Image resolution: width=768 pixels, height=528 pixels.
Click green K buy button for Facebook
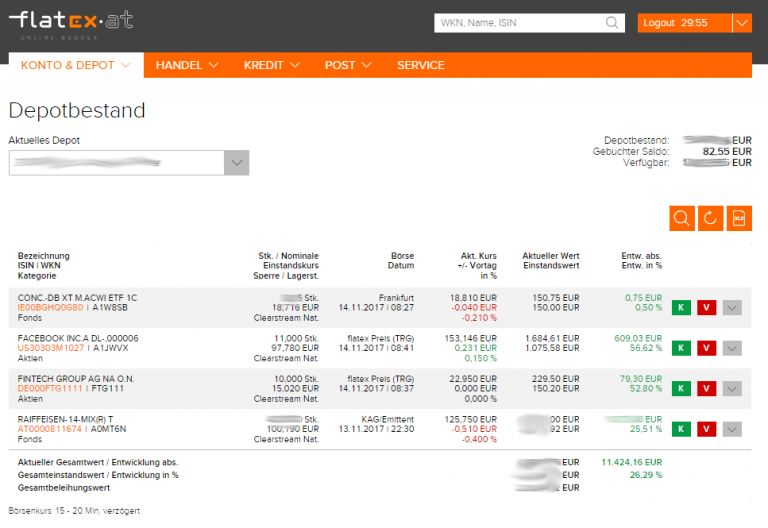pyautogui.click(x=682, y=348)
